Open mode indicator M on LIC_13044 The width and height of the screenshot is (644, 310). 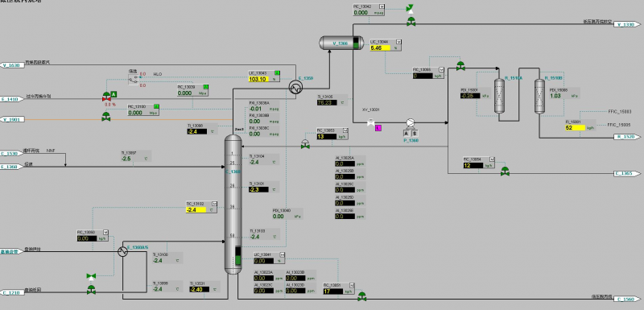398,42
